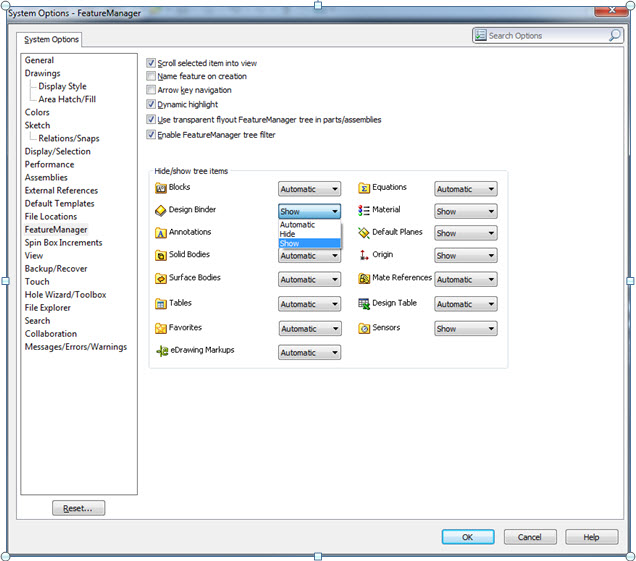Uncheck Scroll selected item into view

[151, 63]
